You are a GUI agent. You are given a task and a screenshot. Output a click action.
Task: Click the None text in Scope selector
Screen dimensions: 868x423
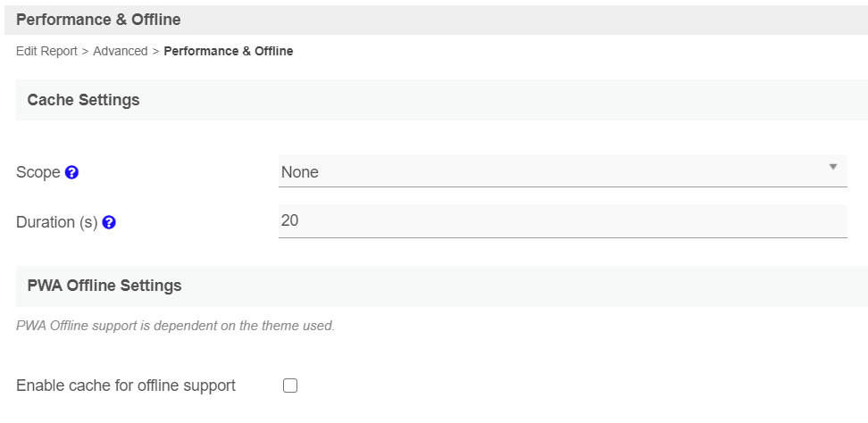pyautogui.click(x=299, y=172)
